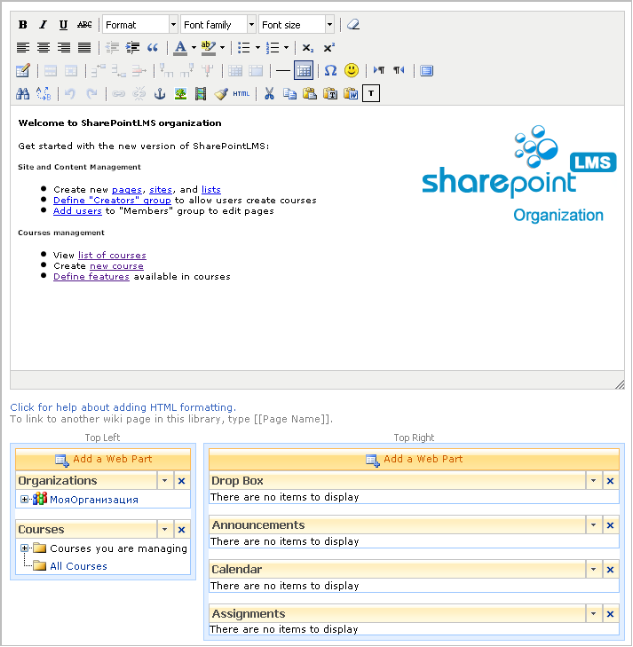This screenshot has width=633, height=647.
Task: Open numbered list style arrow
Action: [286, 48]
